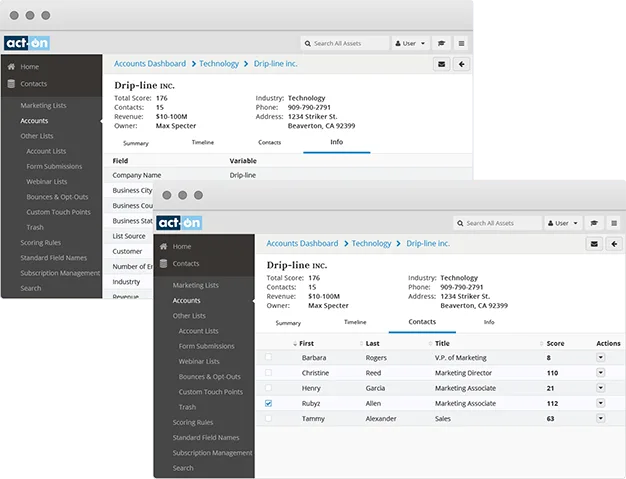Open Accounts Dashboard breadcrumb in the front window
This screenshot has height=479, width=626.
coord(302,243)
